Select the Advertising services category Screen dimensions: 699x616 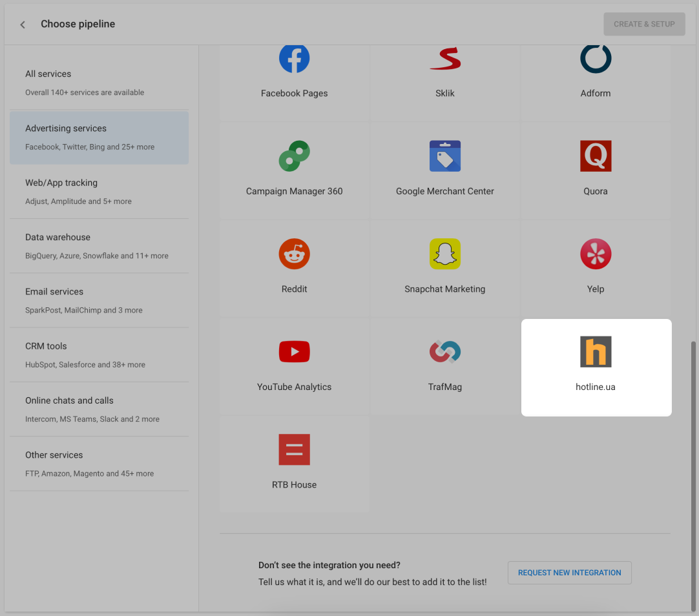(99, 137)
